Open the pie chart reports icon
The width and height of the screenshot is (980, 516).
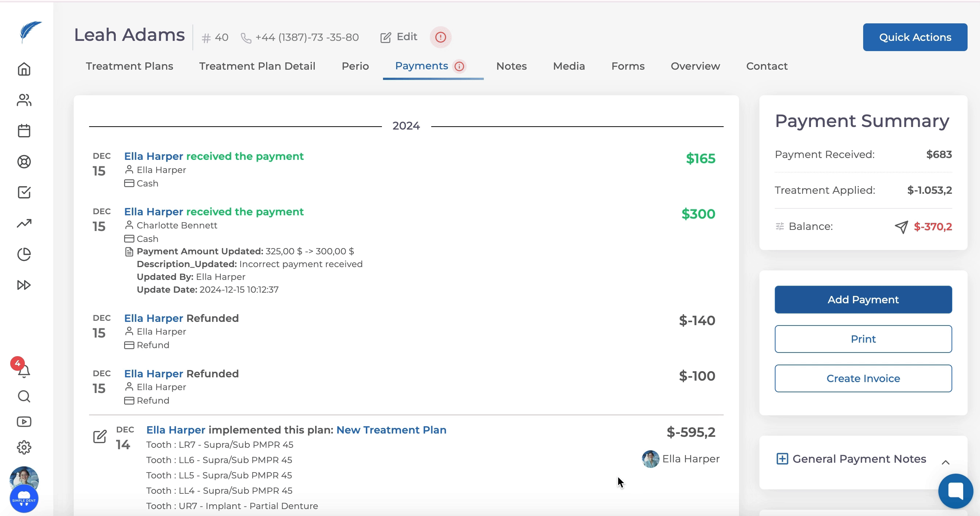tap(24, 254)
